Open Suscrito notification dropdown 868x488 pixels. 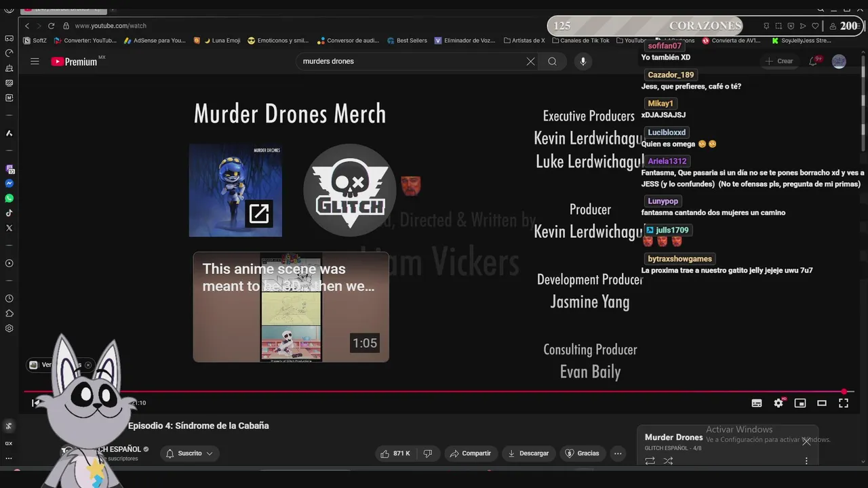(x=191, y=453)
